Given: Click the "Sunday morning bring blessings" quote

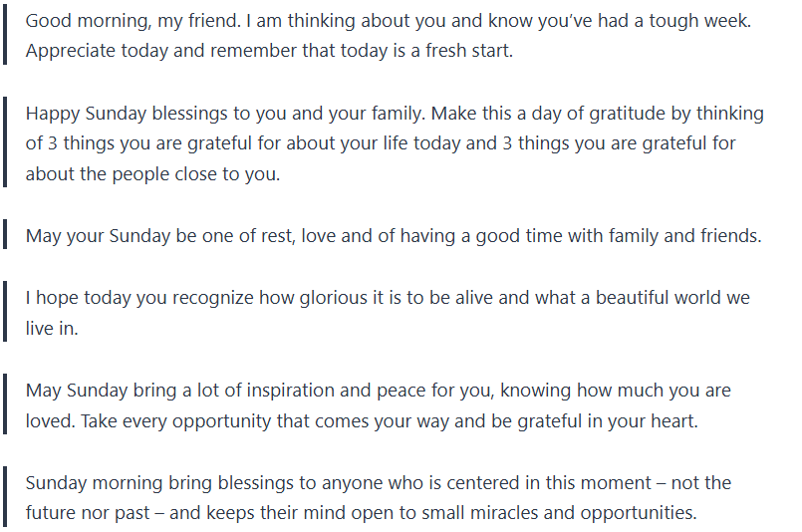Looking at the screenshot, I should 379,498.
